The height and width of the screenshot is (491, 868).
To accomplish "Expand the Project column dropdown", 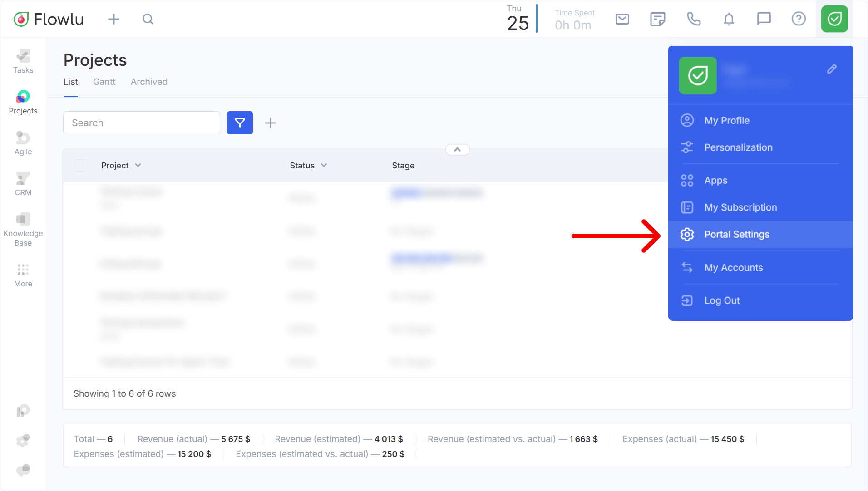I will coord(138,166).
